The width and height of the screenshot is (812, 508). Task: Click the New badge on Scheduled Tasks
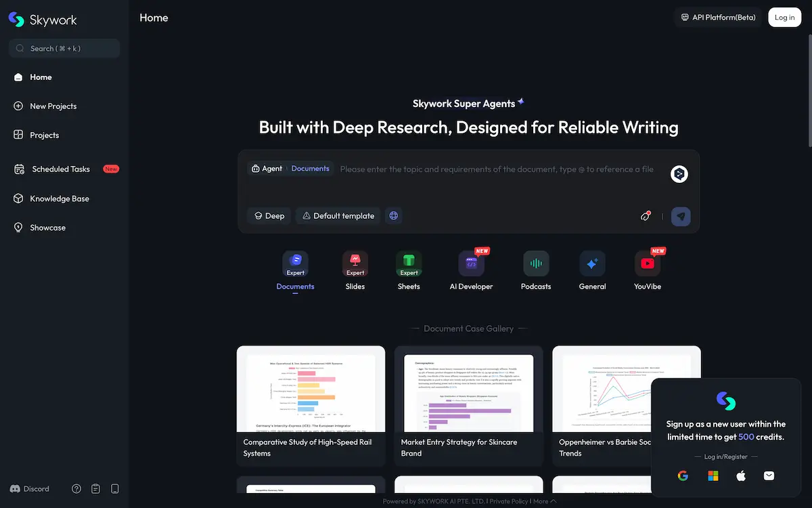[x=111, y=169]
